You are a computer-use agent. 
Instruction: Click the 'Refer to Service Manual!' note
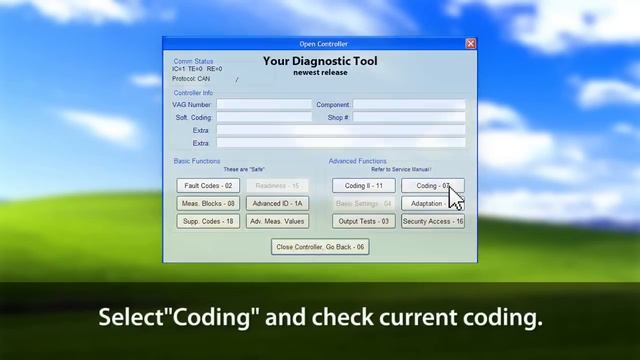click(x=401, y=169)
